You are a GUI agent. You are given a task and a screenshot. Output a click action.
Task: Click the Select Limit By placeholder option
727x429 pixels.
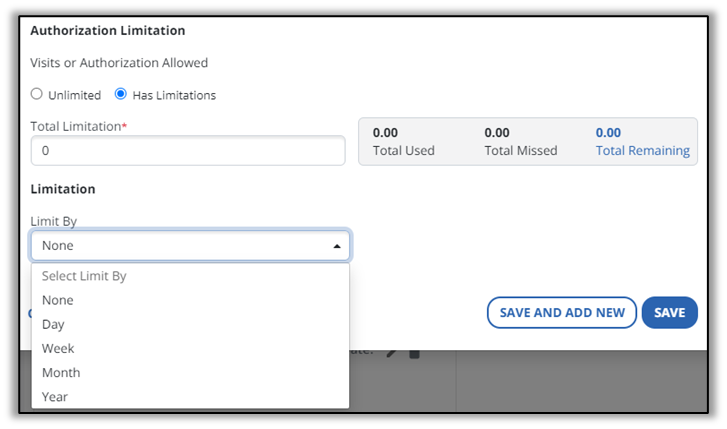[x=84, y=276]
